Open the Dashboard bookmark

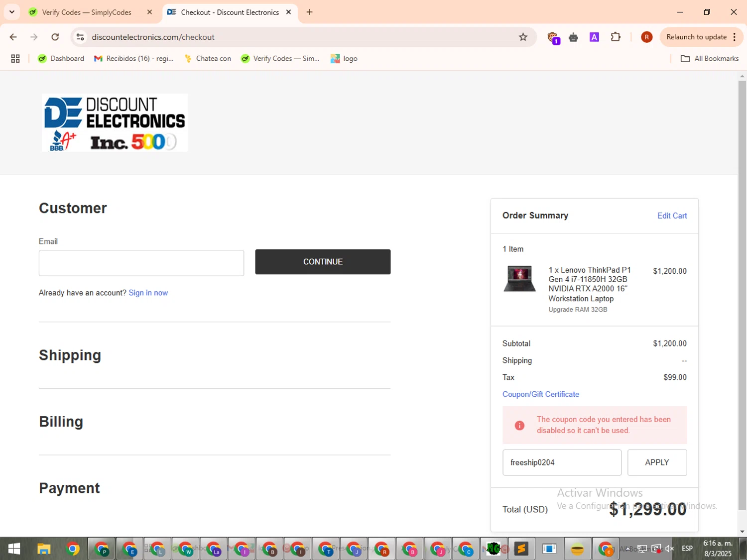(61, 58)
